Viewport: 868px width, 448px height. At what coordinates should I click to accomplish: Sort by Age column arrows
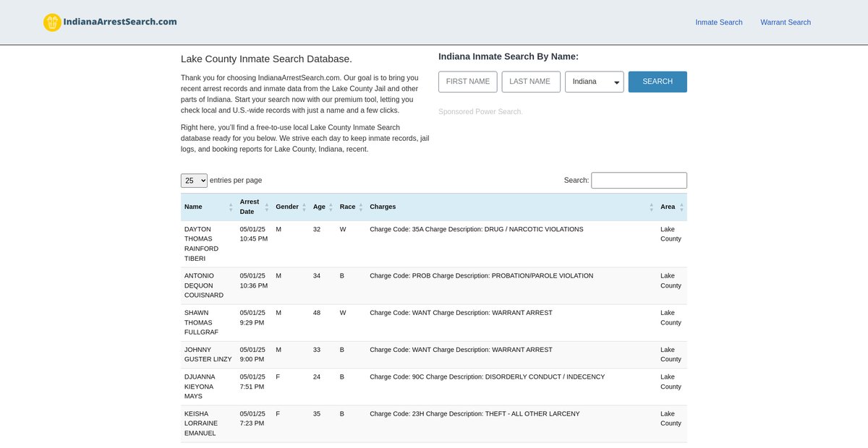tap(331, 207)
